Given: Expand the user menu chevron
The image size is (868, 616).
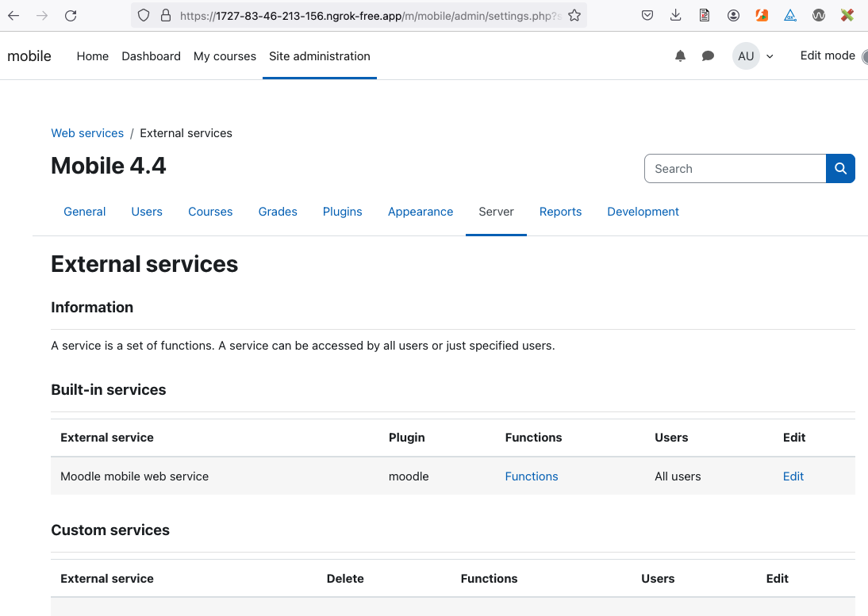Looking at the screenshot, I should point(770,56).
